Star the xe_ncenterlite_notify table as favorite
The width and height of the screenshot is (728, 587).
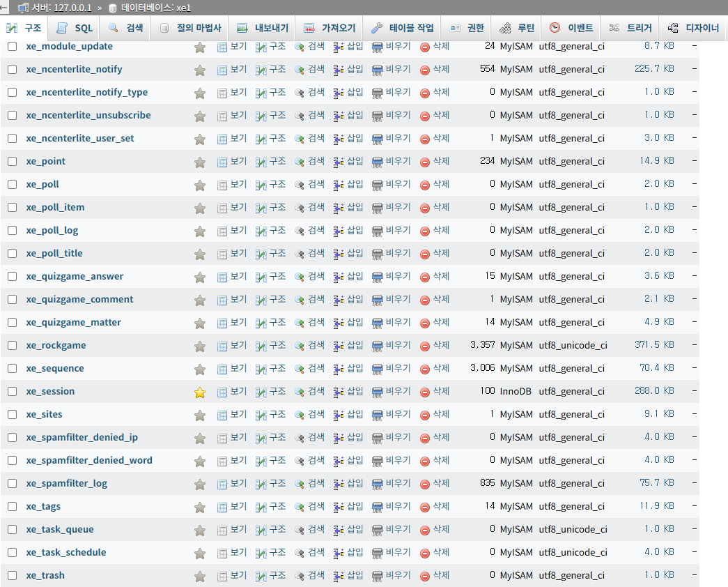(200, 70)
